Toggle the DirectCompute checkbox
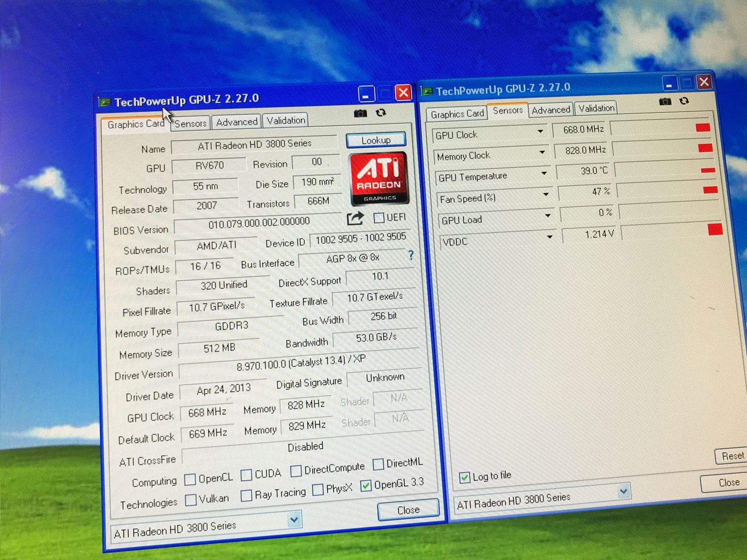 pyautogui.click(x=296, y=470)
